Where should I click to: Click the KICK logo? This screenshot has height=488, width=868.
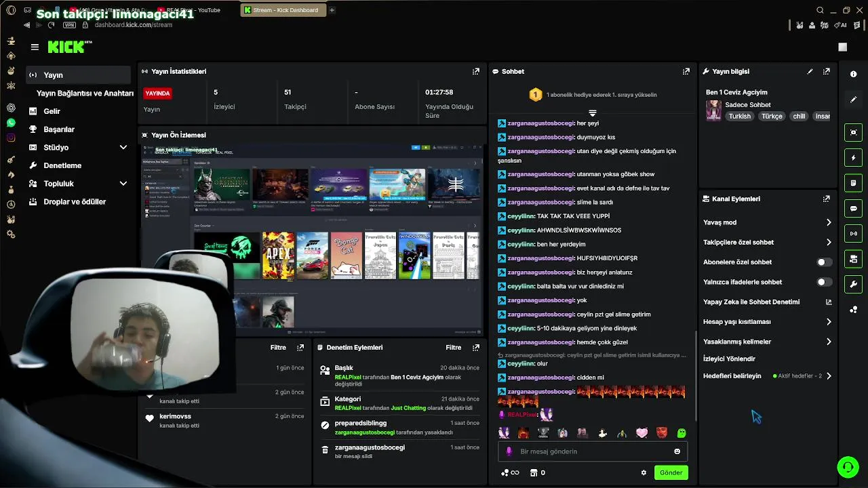[x=69, y=47]
